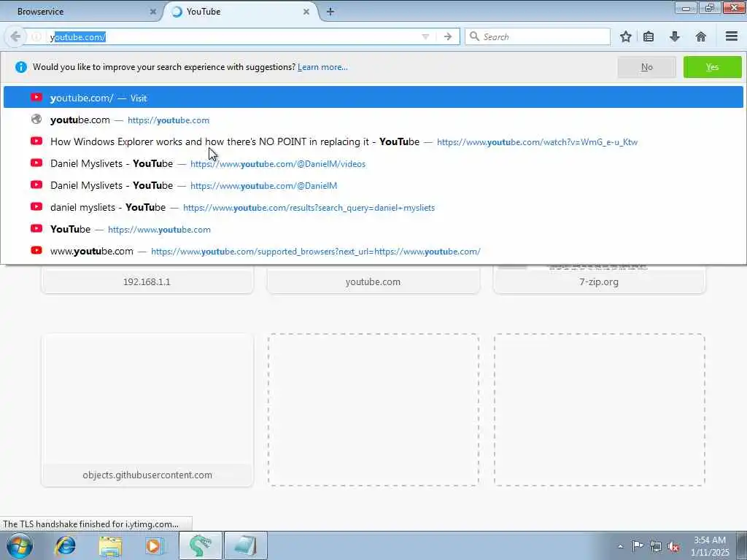
Task: Click the notepad app taskbar icon
Action: tap(245, 545)
